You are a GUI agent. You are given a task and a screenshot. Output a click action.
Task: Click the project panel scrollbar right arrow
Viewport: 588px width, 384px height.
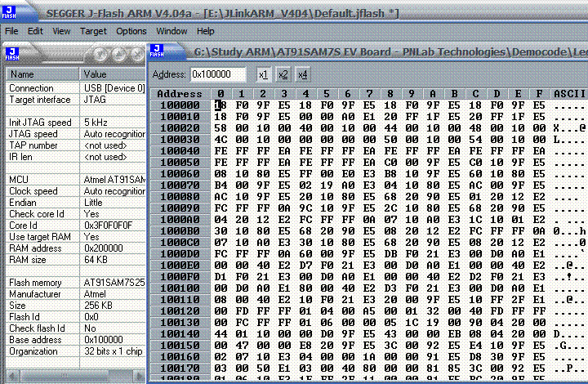click(x=140, y=376)
